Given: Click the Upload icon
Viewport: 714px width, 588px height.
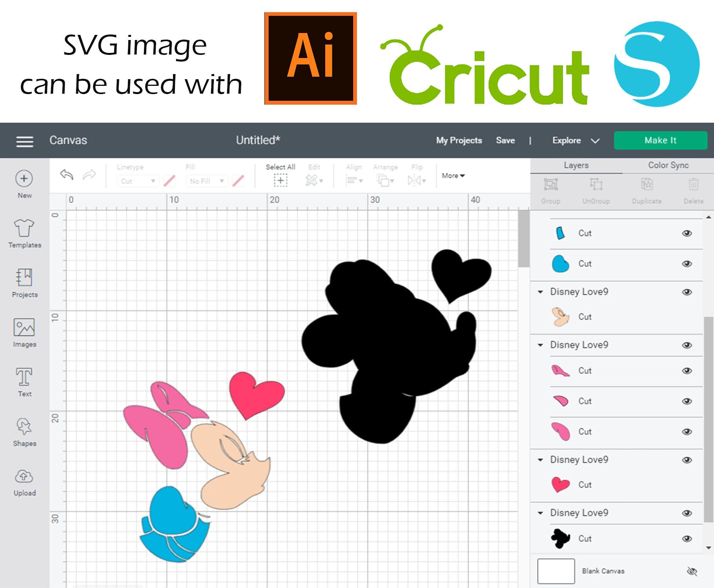Looking at the screenshot, I should [24, 476].
